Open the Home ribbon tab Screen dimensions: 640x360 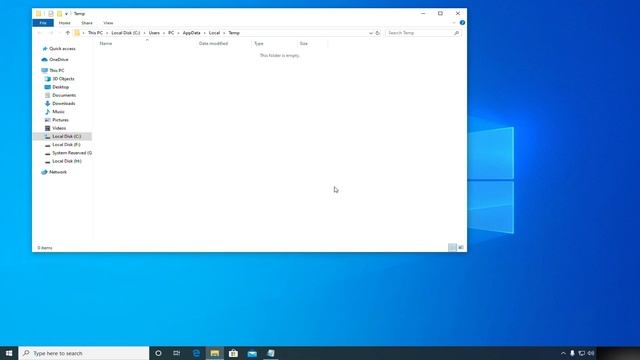click(64, 23)
